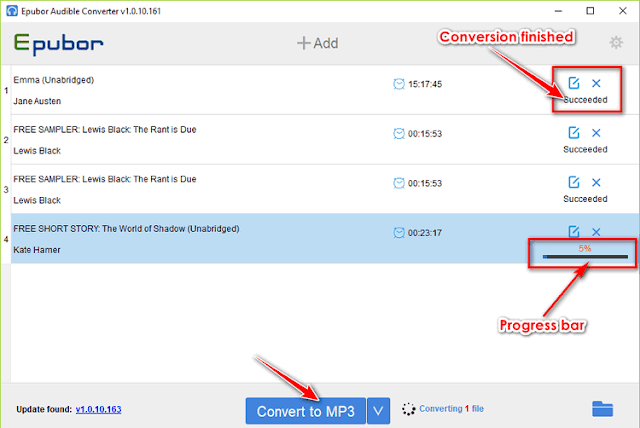Click the clock icon beside 15:17:45
This screenshot has width=640, height=428.
pyautogui.click(x=399, y=84)
